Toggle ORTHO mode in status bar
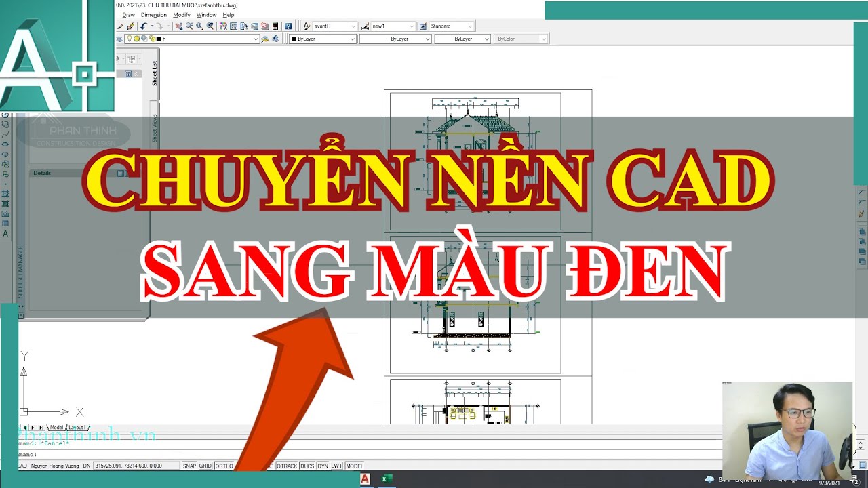Screen dimensions: 868x488 (x=224, y=466)
